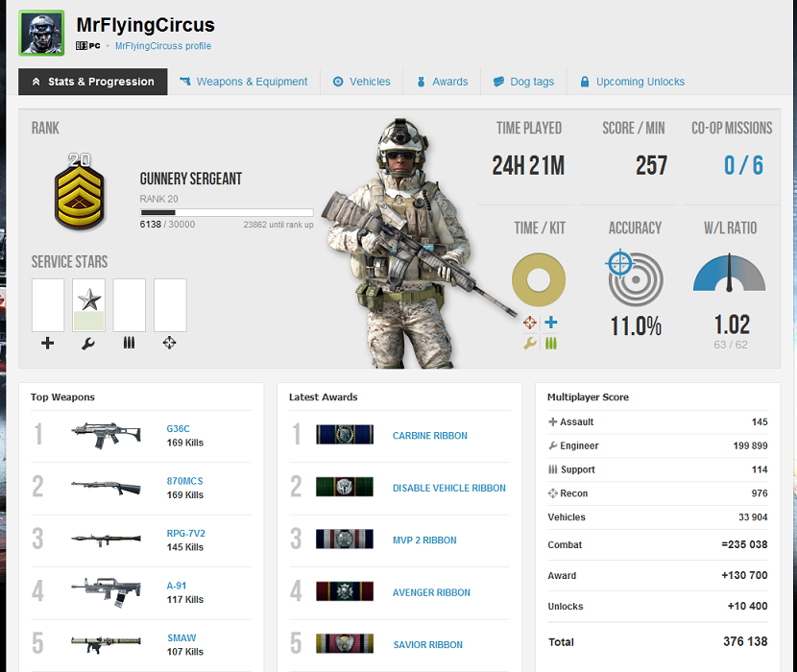Click the Award score +130 700
This screenshot has width=797, height=672.
pos(744,575)
